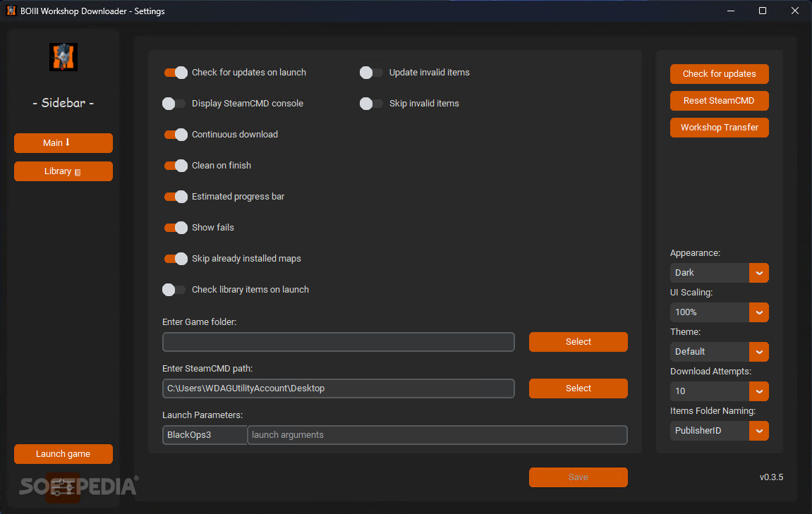Expand the Download Attempts dropdown arrow
The image size is (812, 514).
(759, 391)
